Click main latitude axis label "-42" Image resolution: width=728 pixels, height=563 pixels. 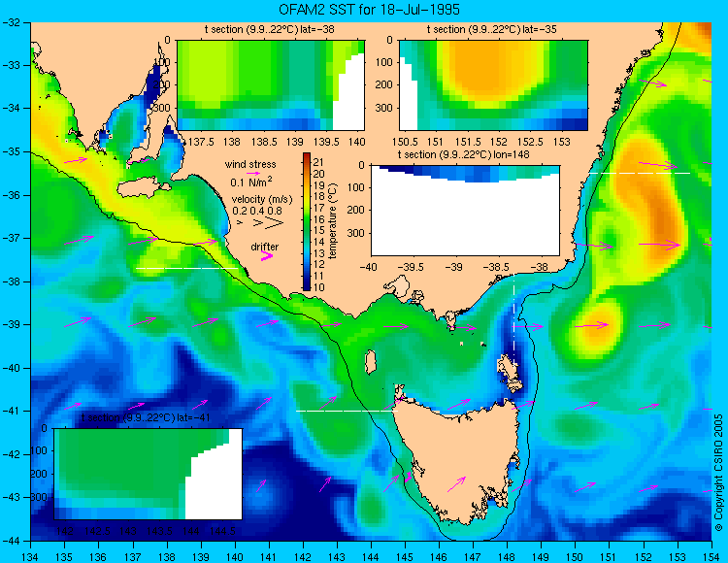(11, 454)
